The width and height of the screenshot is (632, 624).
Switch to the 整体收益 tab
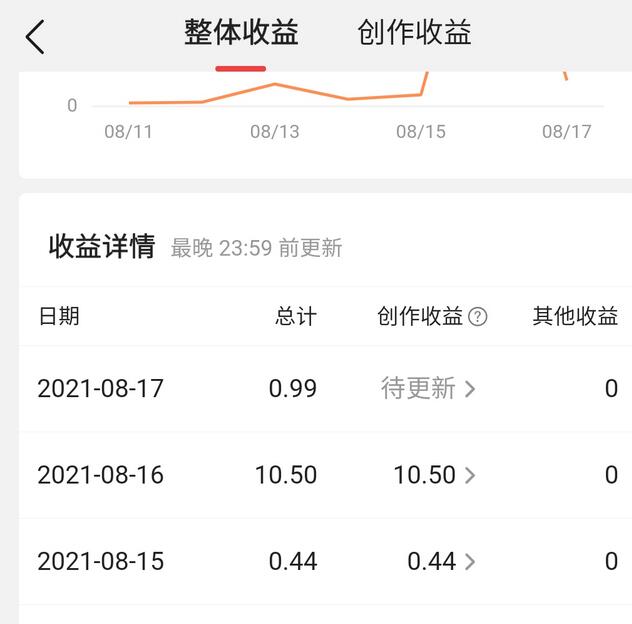point(241,33)
